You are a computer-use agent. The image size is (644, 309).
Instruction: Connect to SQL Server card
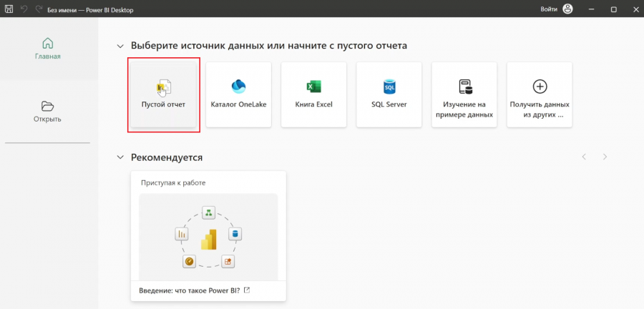coord(389,95)
